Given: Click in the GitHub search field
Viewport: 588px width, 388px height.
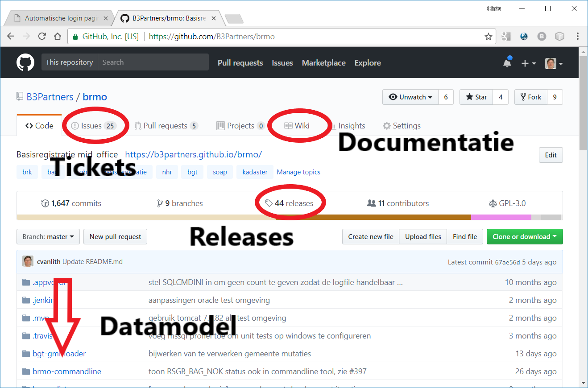Looking at the screenshot, I should [153, 62].
